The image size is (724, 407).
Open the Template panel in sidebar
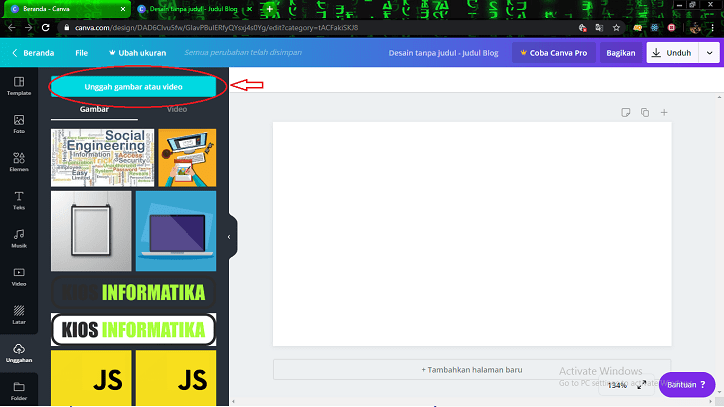19,86
